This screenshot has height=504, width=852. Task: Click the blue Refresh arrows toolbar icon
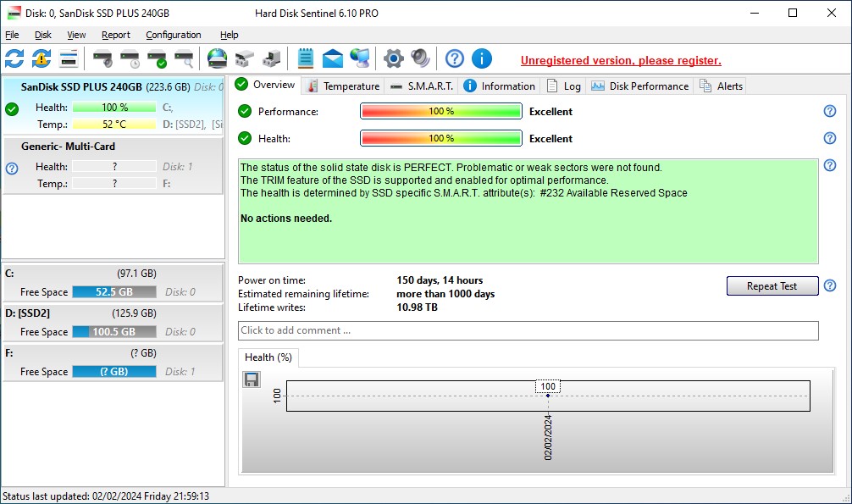coord(14,58)
